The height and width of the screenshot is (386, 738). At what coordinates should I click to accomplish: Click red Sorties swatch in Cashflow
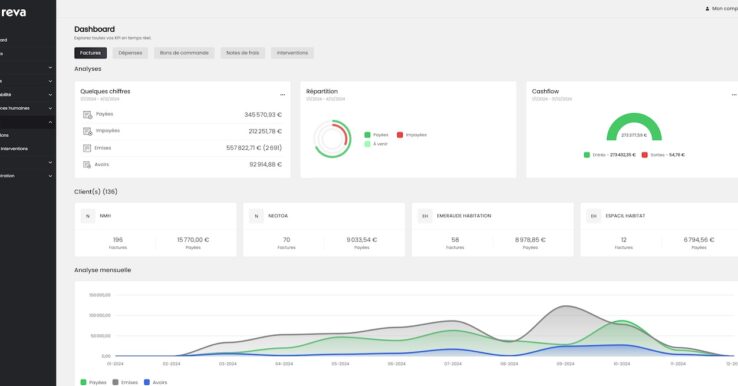click(644, 155)
